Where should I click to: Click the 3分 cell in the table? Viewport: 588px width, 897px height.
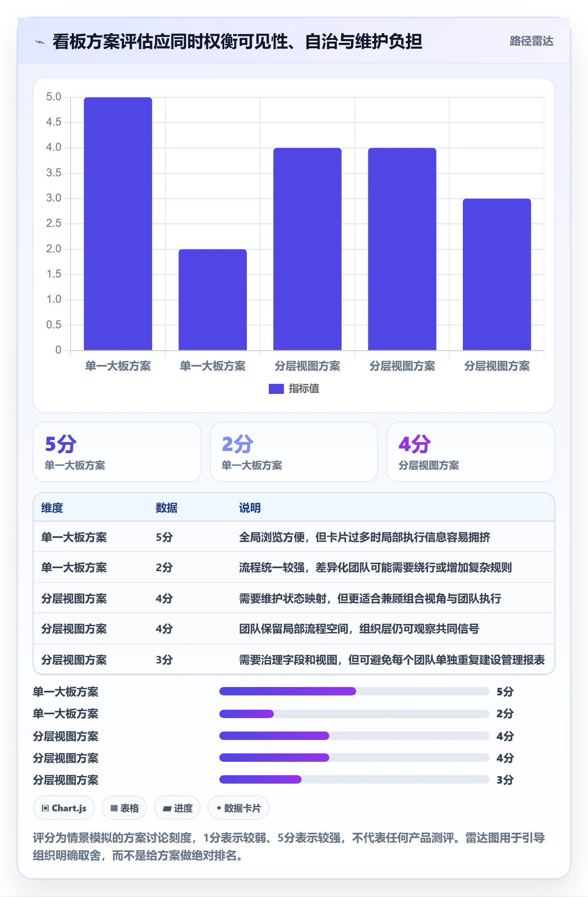click(164, 660)
